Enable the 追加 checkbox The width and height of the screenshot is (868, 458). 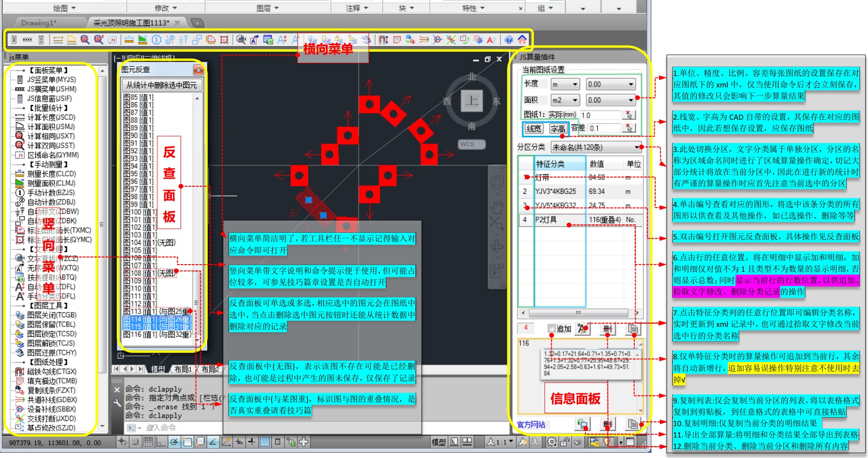point(552,329)
